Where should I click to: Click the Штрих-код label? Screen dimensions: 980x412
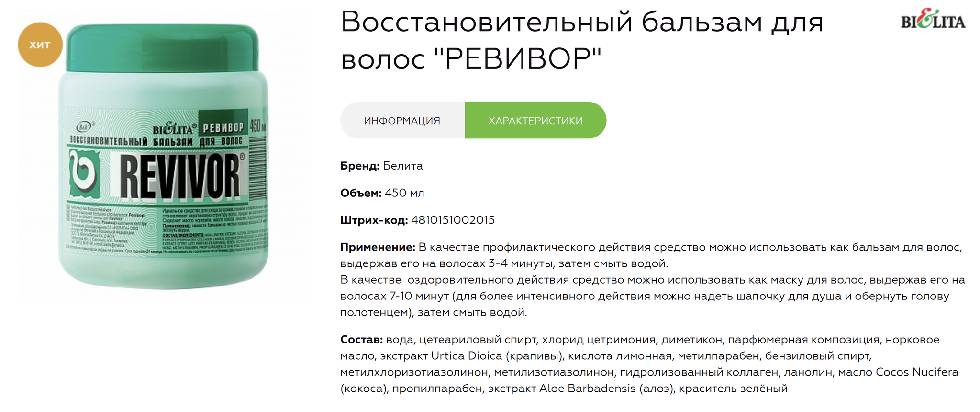[374, 220]
